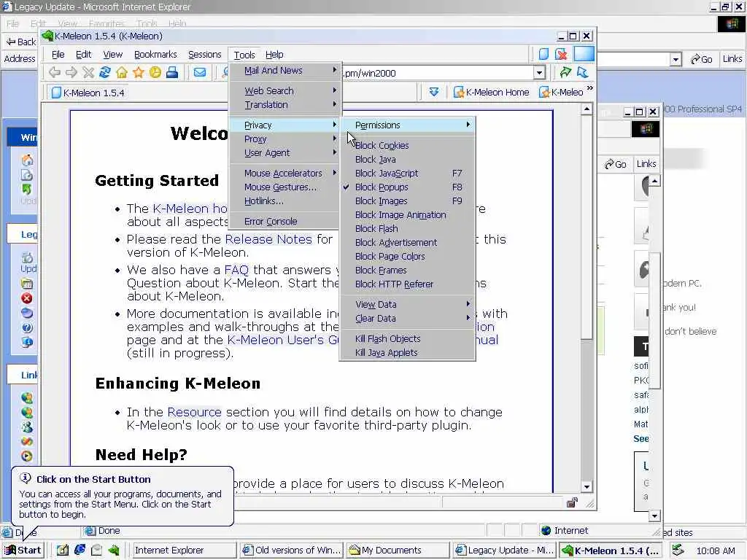Click the K-Meleon Back arrow icon

click(55, 72)
